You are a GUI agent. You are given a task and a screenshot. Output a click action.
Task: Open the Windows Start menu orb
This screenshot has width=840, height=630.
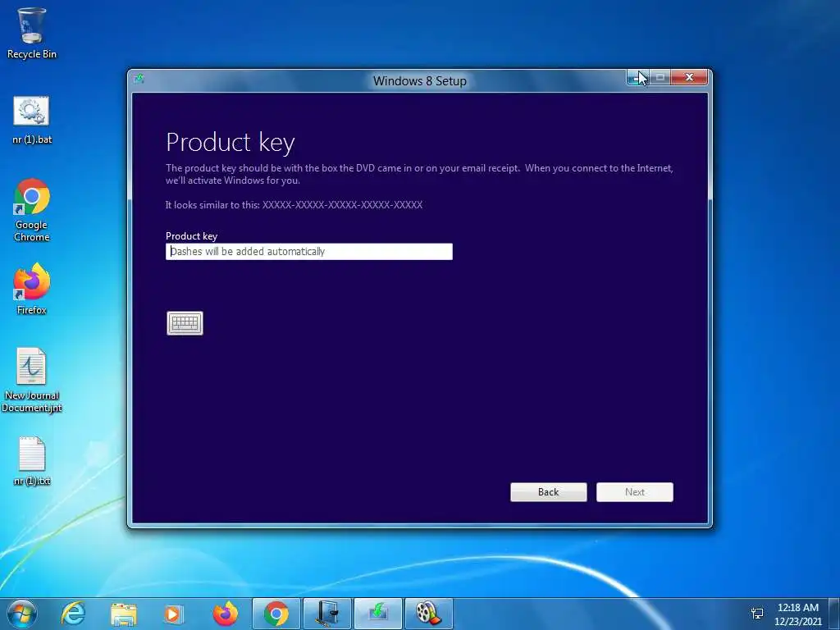22,614
